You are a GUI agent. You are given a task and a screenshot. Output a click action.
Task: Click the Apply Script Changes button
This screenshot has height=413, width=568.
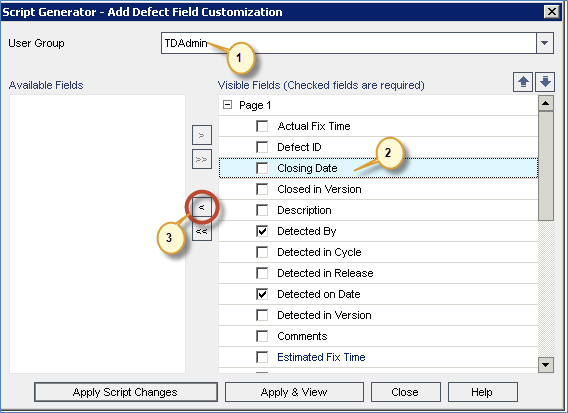[126, 392]
